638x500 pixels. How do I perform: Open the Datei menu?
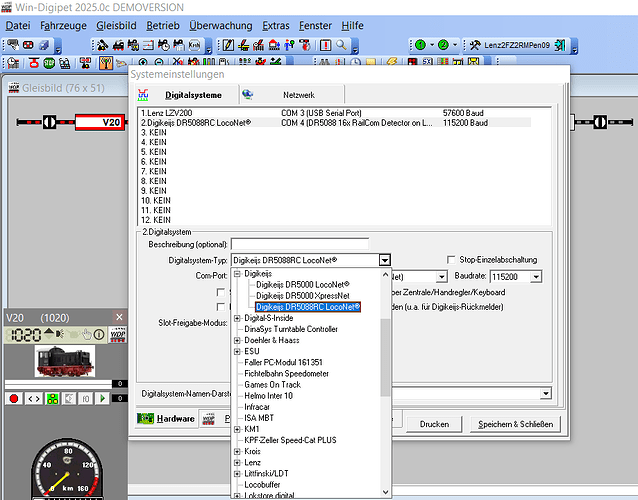(x=18, y=26)
